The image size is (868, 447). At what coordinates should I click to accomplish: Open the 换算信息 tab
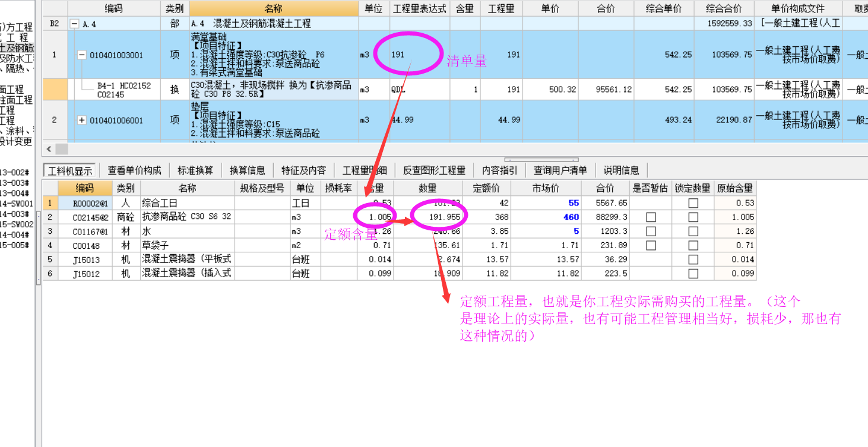248,170
